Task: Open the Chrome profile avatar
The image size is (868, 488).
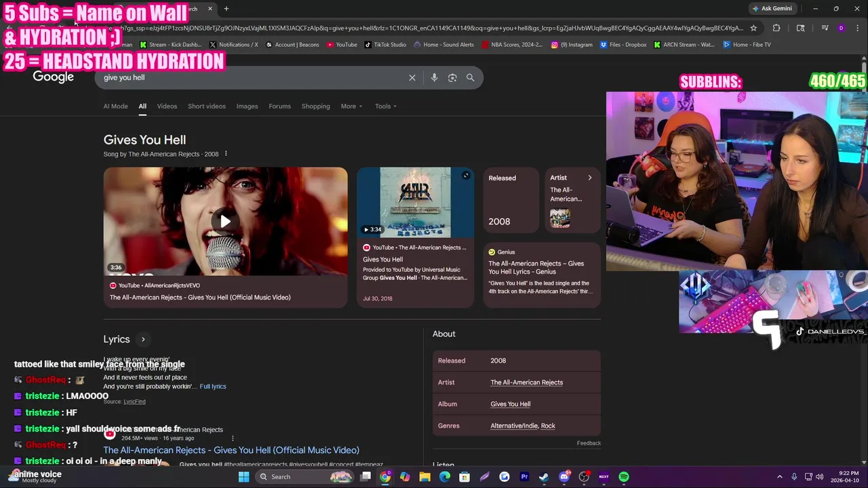Action: 841,28
